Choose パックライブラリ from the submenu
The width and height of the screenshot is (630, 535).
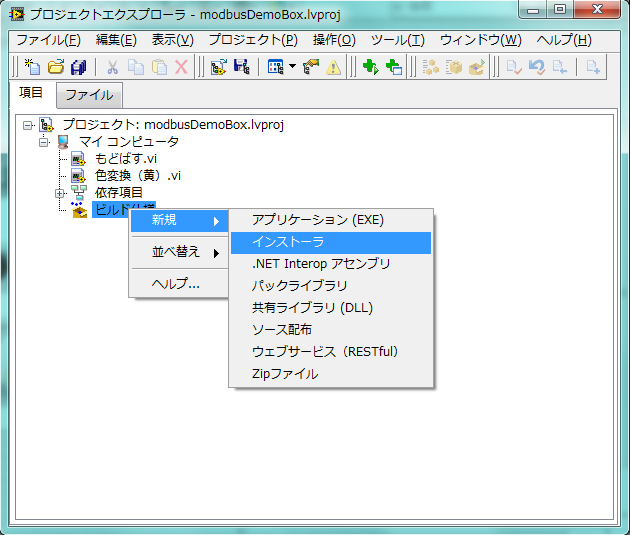pyautogui.click(x=331, y=286)
